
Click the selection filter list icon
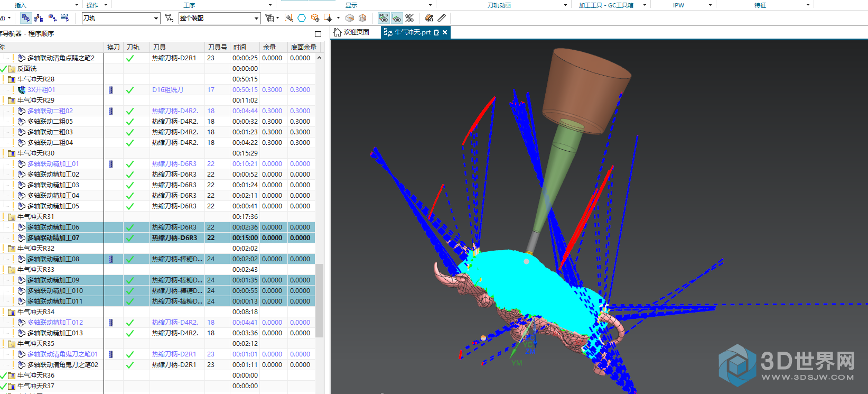(269, 18)
